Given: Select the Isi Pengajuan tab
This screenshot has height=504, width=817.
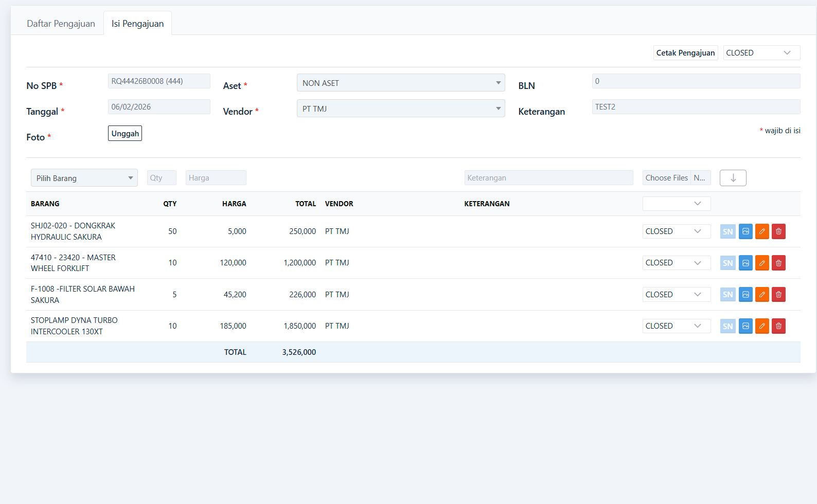Looking at the screenshot, I should 137,24.
